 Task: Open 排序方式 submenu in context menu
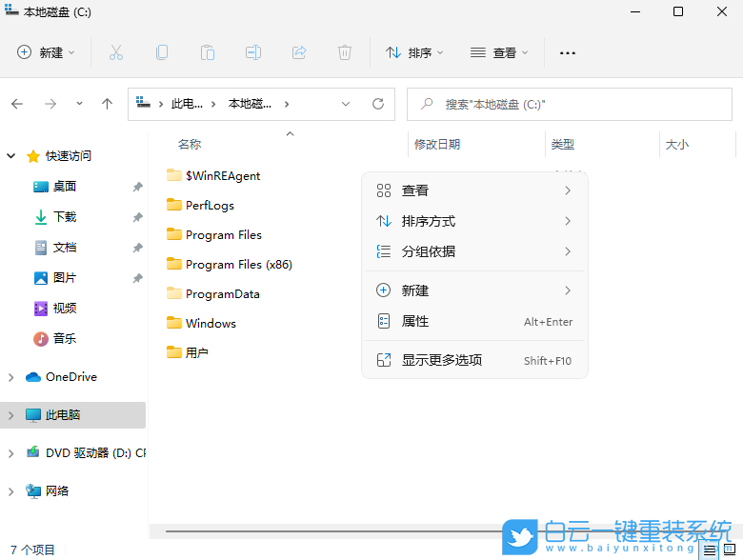[x=474, y=221]
